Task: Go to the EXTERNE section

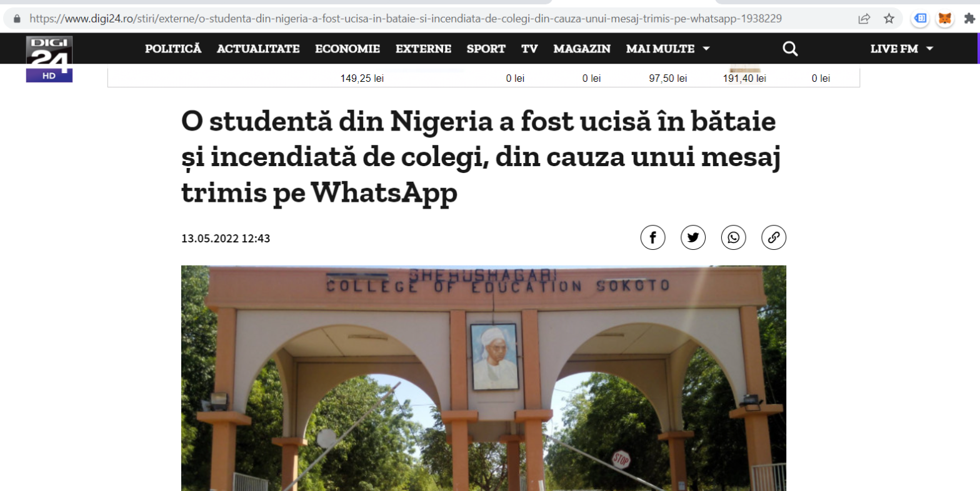Action: point(424,49)
